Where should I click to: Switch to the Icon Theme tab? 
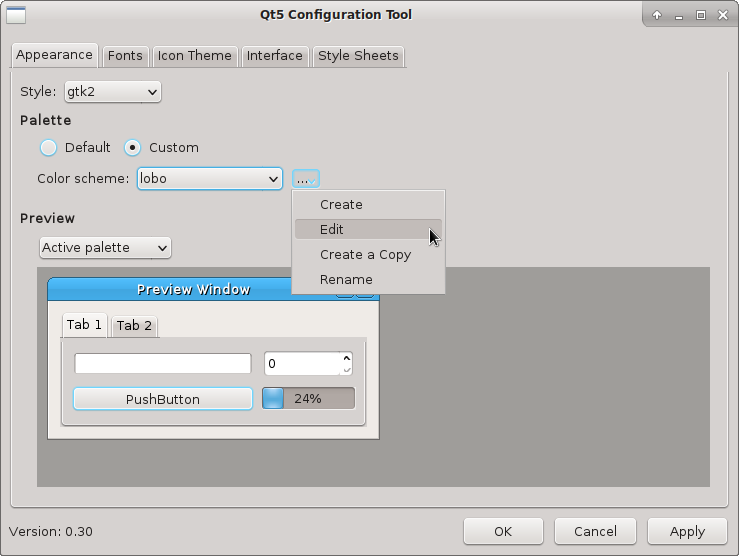[x=194, y=56]
